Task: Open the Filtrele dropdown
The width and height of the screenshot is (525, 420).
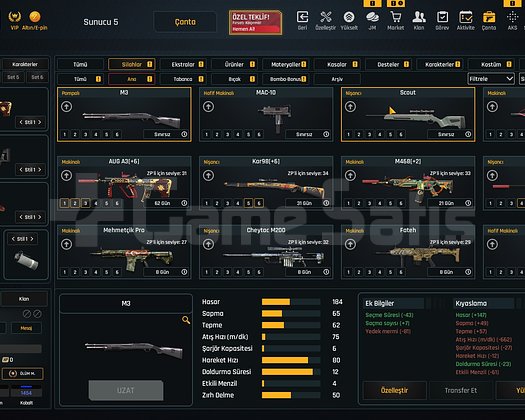Action: click(x=491, y=79)
